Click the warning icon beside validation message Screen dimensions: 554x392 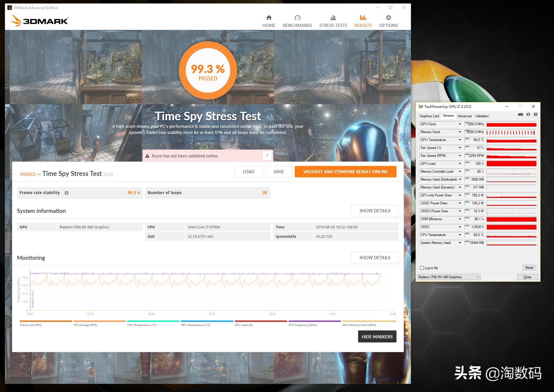point(147,156)
